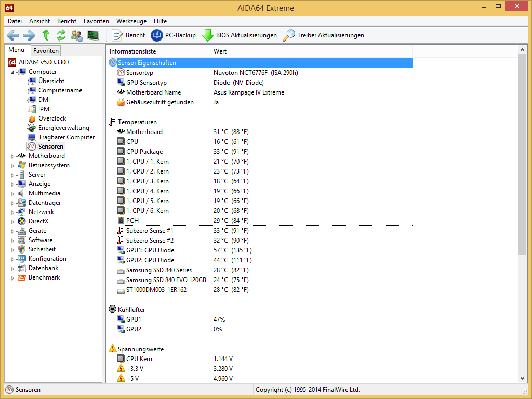Click the forward navigation arrow icon
The image size is (532, 399).
(x=29, y=35)
